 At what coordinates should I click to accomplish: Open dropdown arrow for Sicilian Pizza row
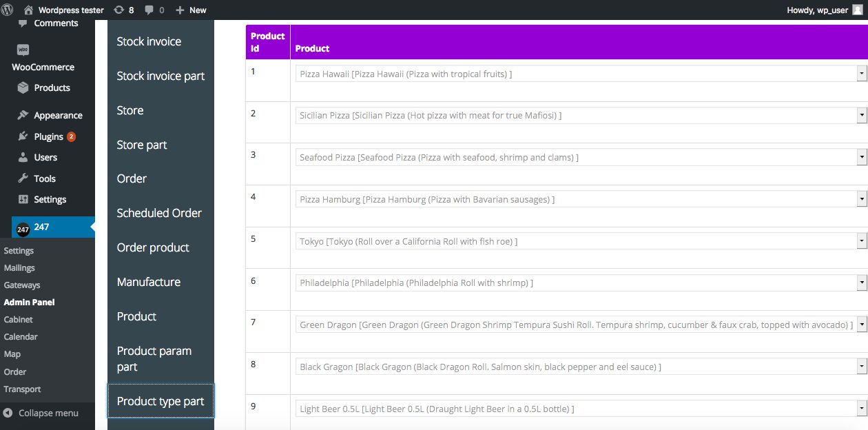[x=861, y=116]
